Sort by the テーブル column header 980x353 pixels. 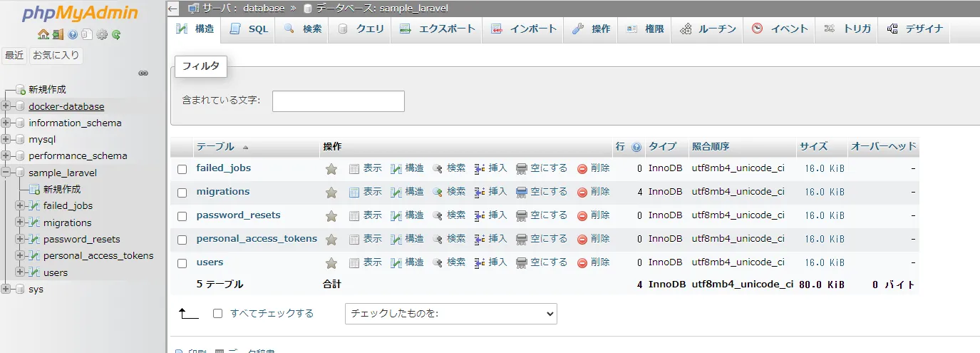(x=215, y=147)
